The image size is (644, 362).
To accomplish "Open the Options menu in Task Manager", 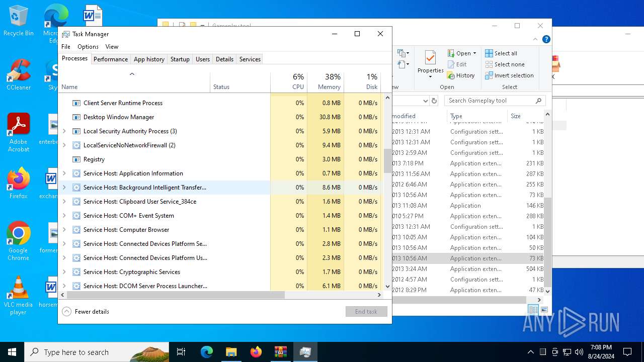I will (x=88, y=47).
